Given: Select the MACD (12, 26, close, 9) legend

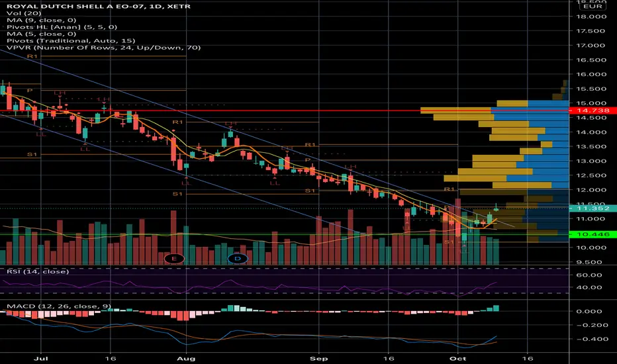Looking at the screenshot, I should coord(59,306).
